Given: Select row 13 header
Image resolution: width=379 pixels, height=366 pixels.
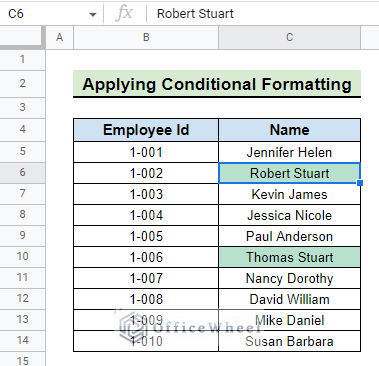Looking at the screenshot, I should coord(22,320).
